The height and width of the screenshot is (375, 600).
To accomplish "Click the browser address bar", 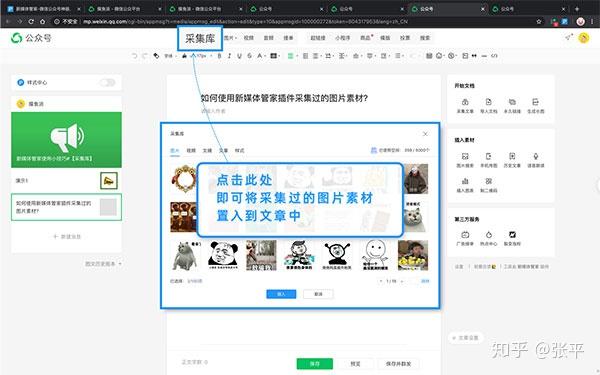I will [291, 21].
